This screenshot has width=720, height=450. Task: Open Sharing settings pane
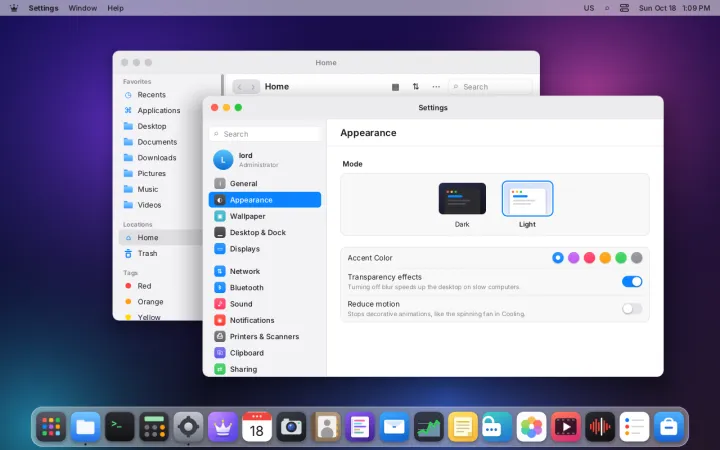(265, 369)
